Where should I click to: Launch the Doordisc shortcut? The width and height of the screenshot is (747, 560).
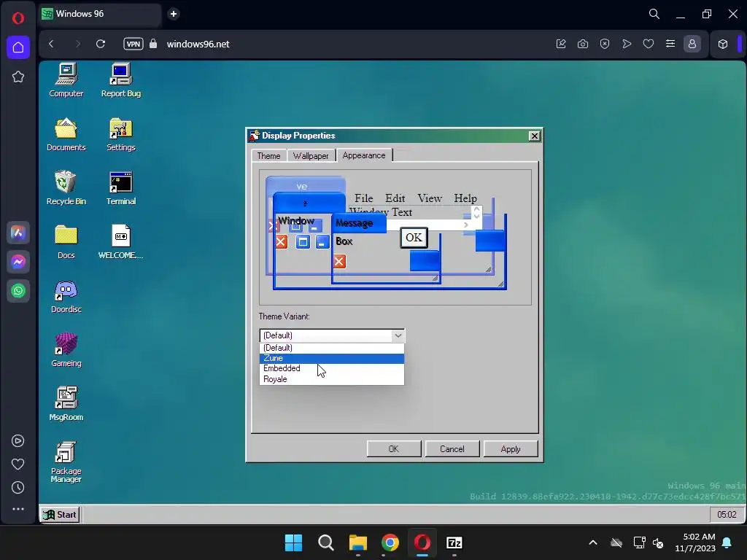(x=66, y=296)
